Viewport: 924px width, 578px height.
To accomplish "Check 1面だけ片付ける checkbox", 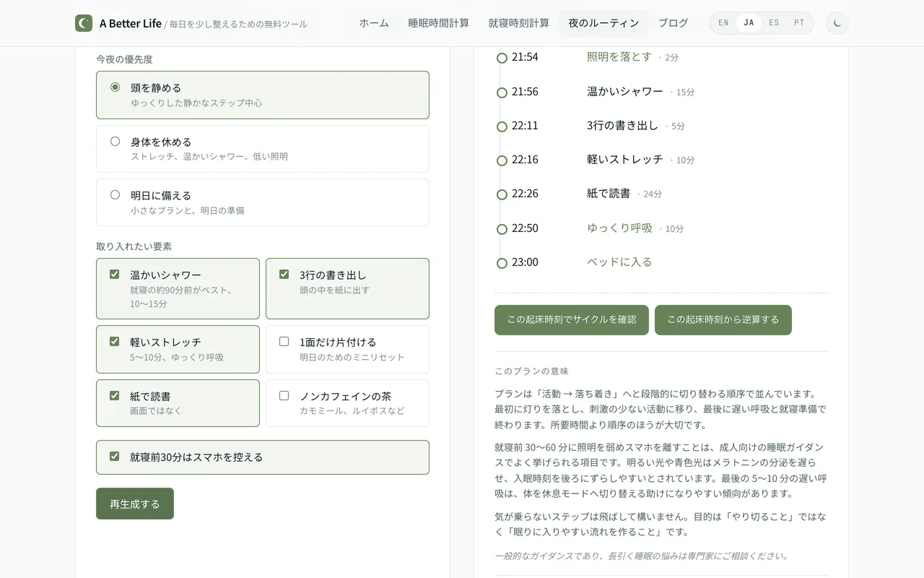I will 284,342.
